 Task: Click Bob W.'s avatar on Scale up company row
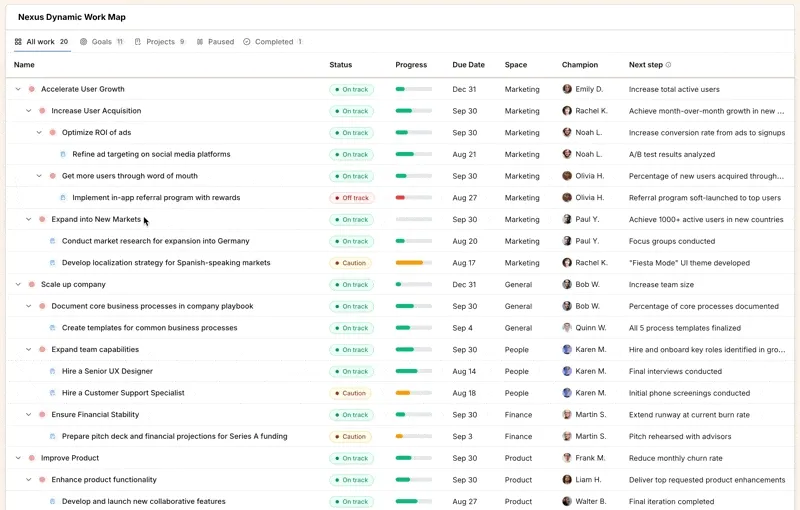(567, 285)
